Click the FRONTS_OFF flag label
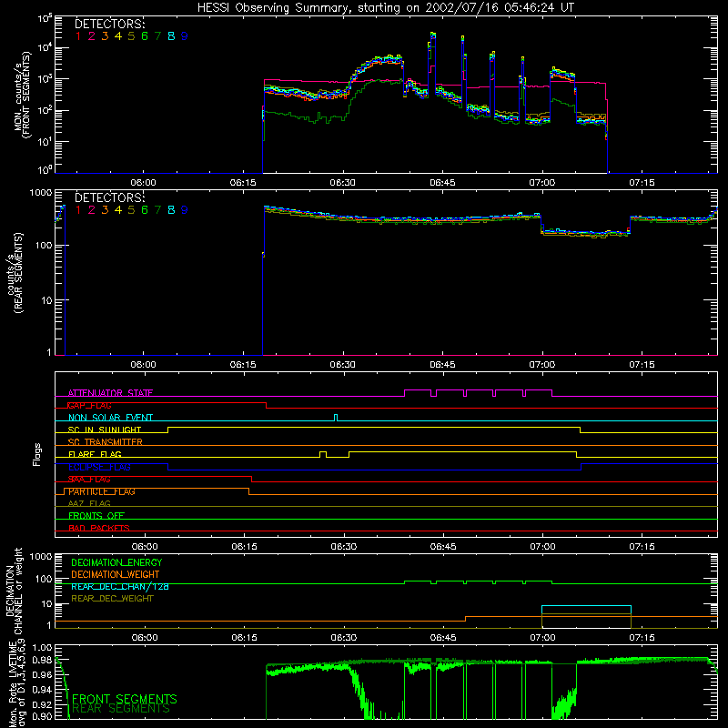The height and width of the screenshot is (728, 728). tap(96, 515)
